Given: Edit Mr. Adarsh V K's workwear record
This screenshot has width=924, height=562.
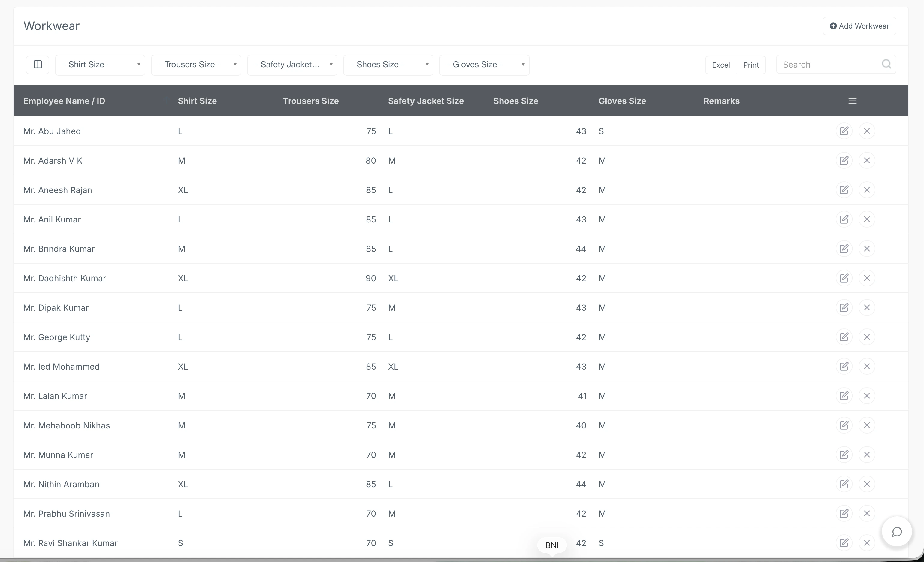Looking at the screenshot, I should (844, 161).
